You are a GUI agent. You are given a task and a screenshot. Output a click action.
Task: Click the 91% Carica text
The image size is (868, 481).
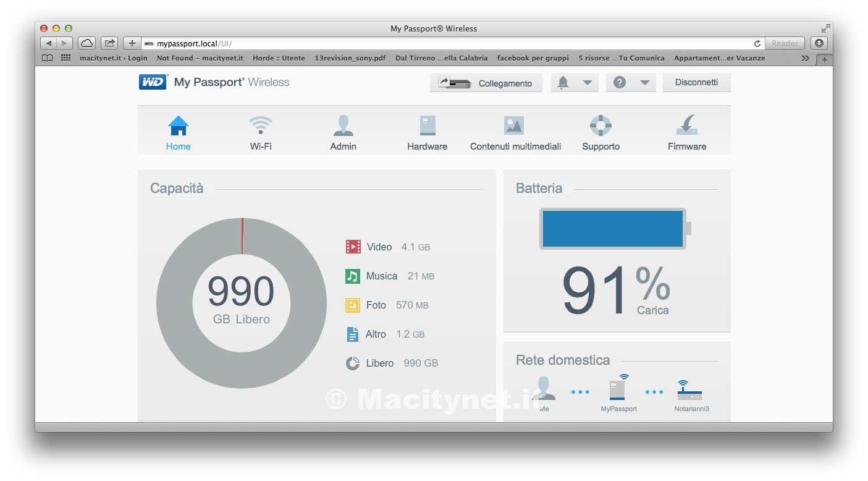[x=616, y=291]
